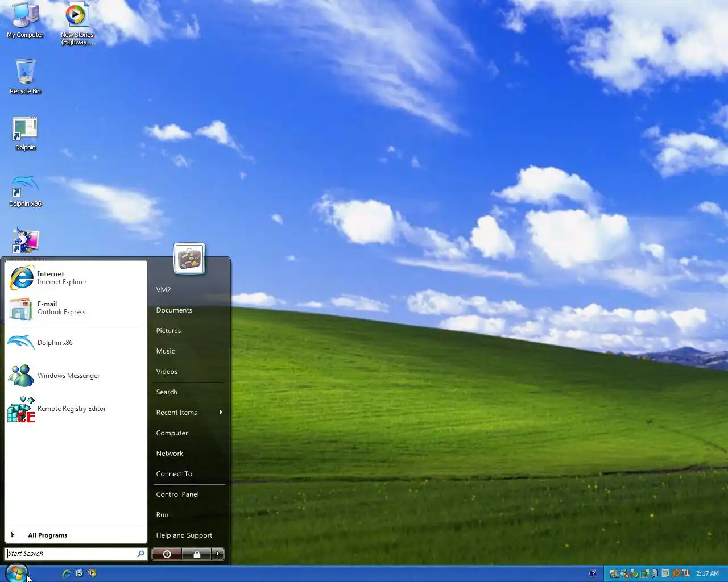
Task: Click the user account suitcase picture
Action: pos(189,259)
